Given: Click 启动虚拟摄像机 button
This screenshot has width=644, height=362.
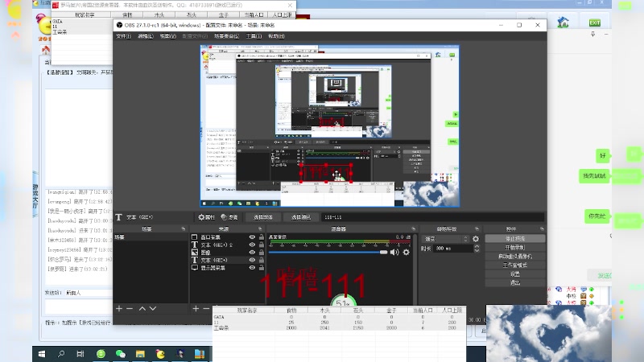Looking at the screenshot, I should click(x=515, y=256).
